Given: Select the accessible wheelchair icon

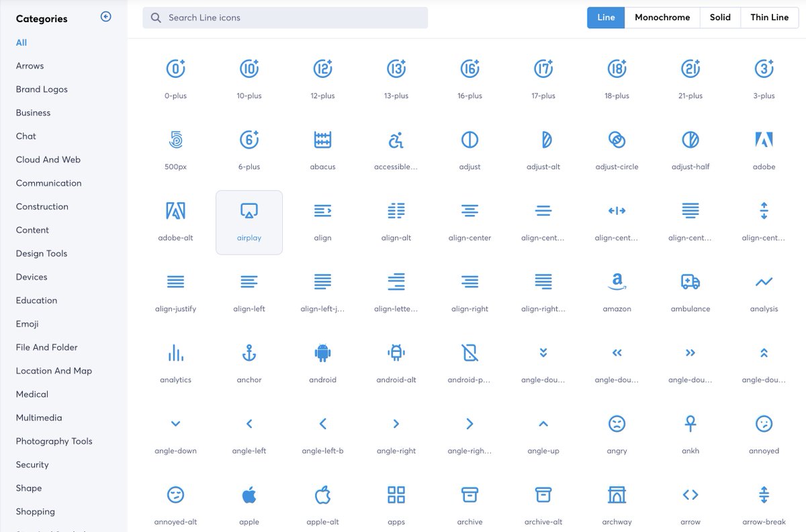Looking at the screenshot, I should (x=396, y=140).
